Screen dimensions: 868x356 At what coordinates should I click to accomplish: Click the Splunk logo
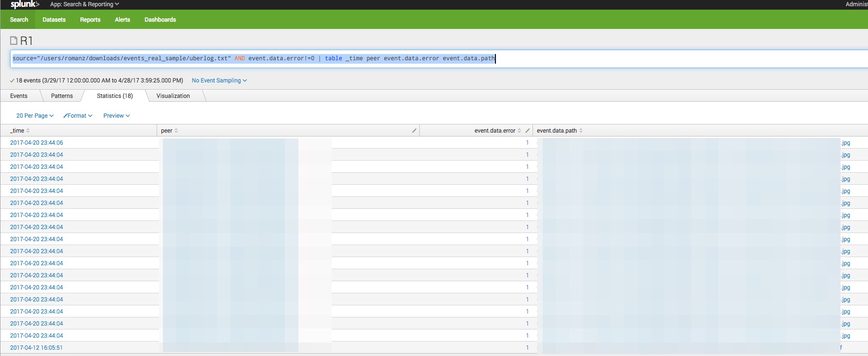tap(25, 4)
